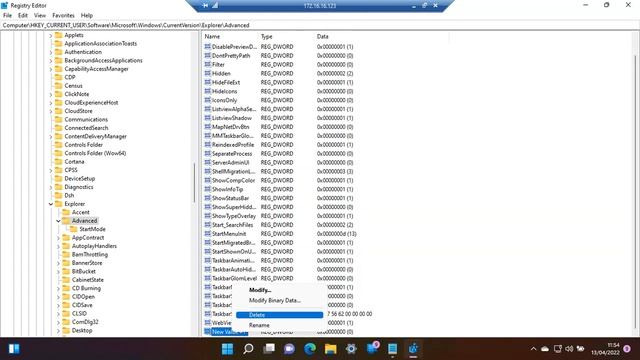Expand the AppContract key

58,238
